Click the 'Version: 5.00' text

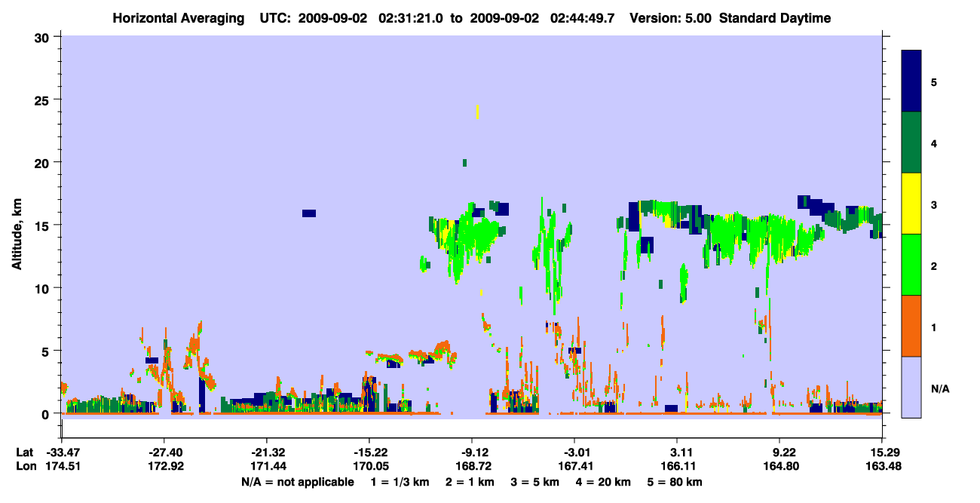[669, 18]
